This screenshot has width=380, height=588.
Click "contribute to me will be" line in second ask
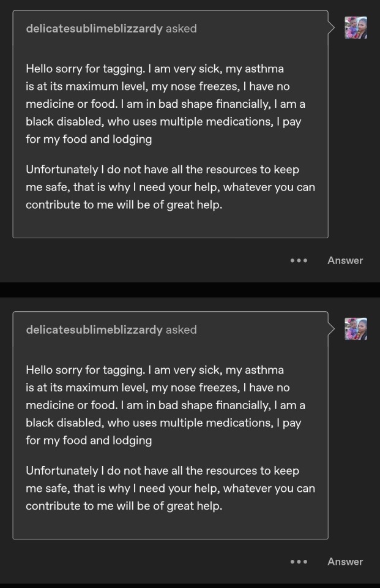(124, 506)
